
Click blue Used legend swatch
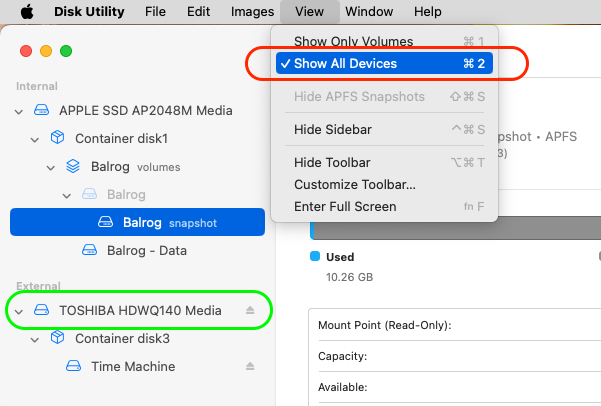point(315,256)
